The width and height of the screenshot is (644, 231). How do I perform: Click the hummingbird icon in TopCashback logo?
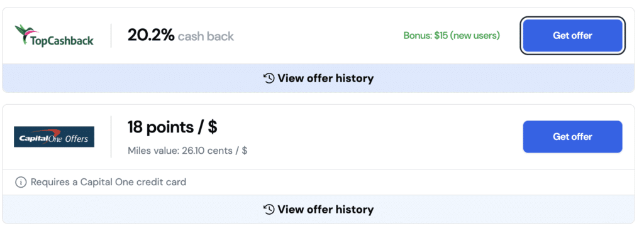point(25,32)
